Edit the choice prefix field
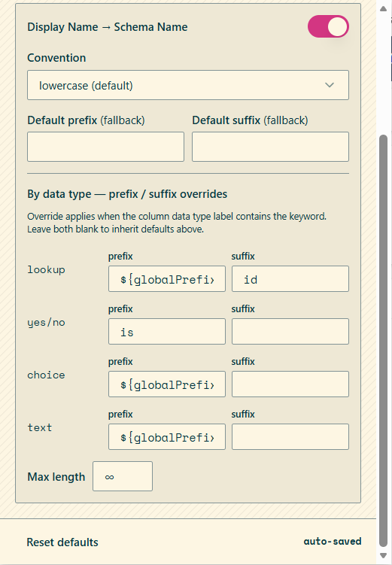 click(x=167, y=384)
